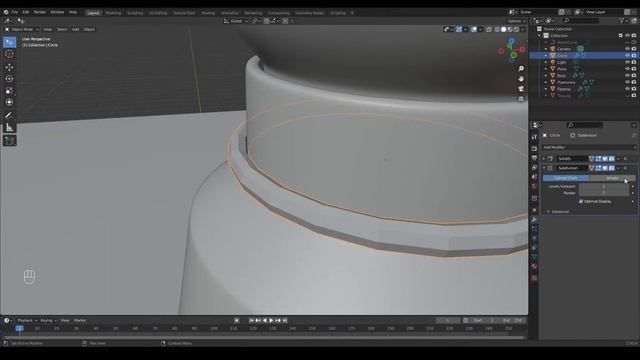Image resolution: width=640 pixels, height=360 pixels.
Task: Select the Add Cube tool
Action: [9, 141]
